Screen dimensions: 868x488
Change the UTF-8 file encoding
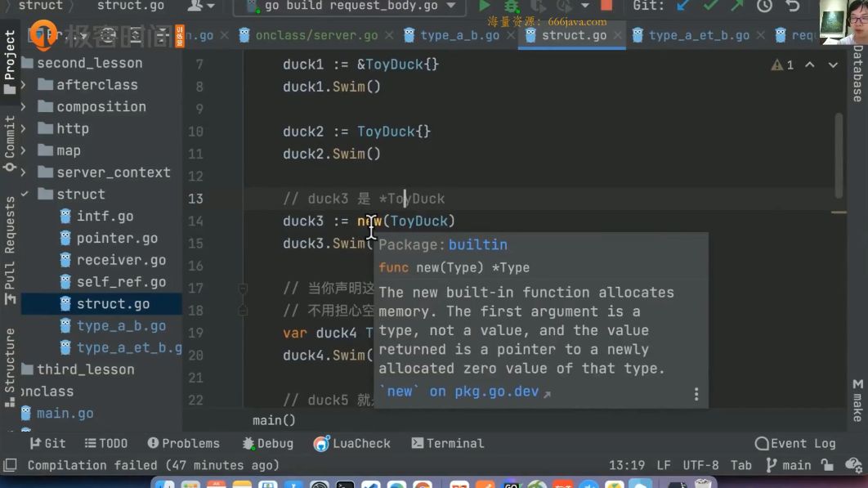coord(700,465)
